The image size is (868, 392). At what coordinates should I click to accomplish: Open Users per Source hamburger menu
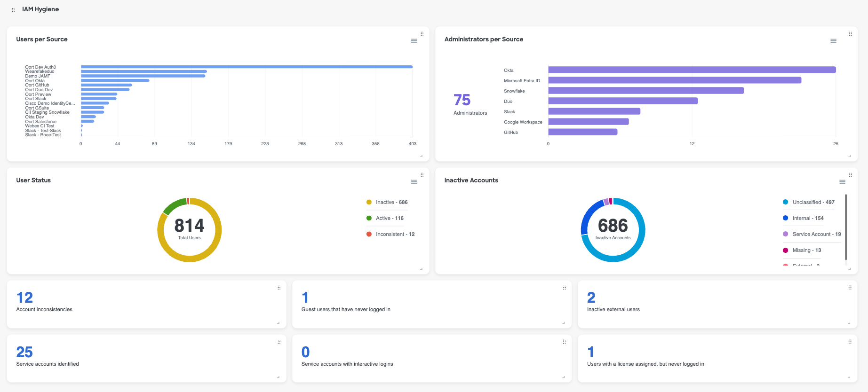click(x=414, y=41)
